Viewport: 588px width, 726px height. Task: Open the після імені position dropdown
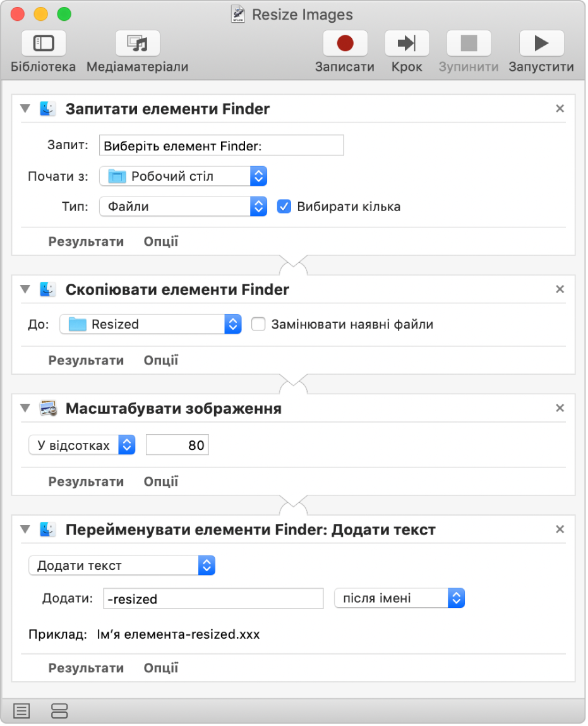tap(399, 598)
